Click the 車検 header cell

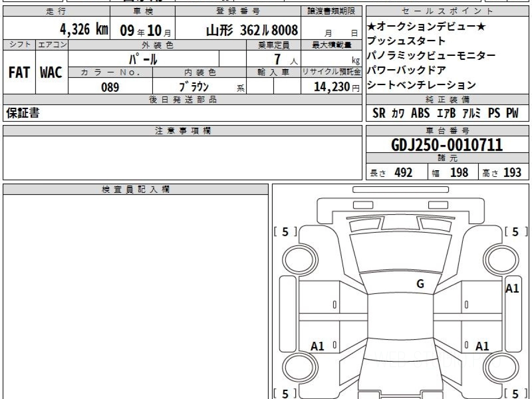tap(142, 12)
